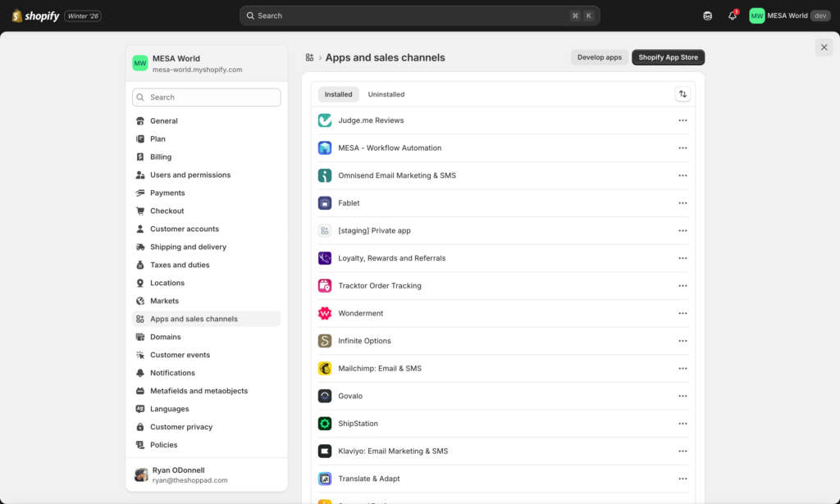Open more actions for Judge.me Reviews

click(682, 120)
